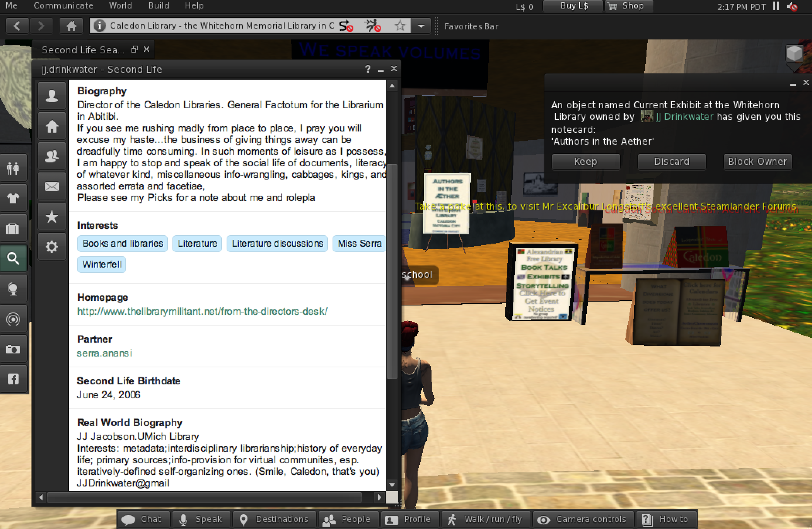The height and width of the screenshot is (529, 812).
Task: Keep the Authors in the Aether notecard
Action: tap(586, 162)
